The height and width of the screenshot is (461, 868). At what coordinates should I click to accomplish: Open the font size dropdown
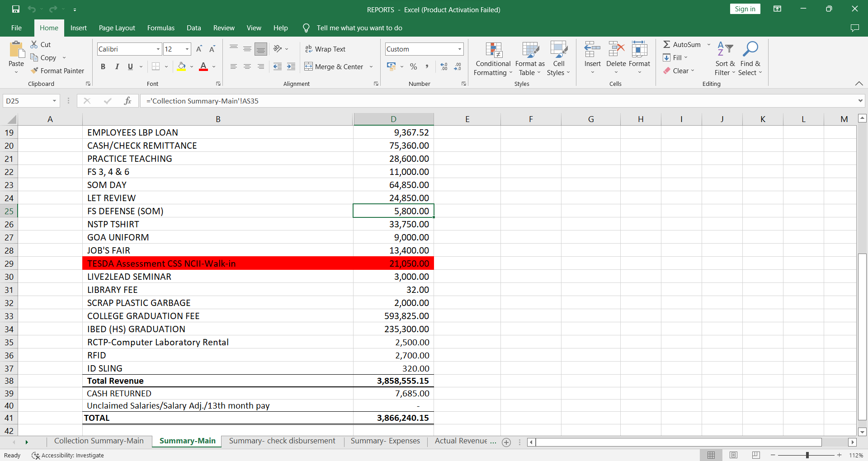coord(187,49)
